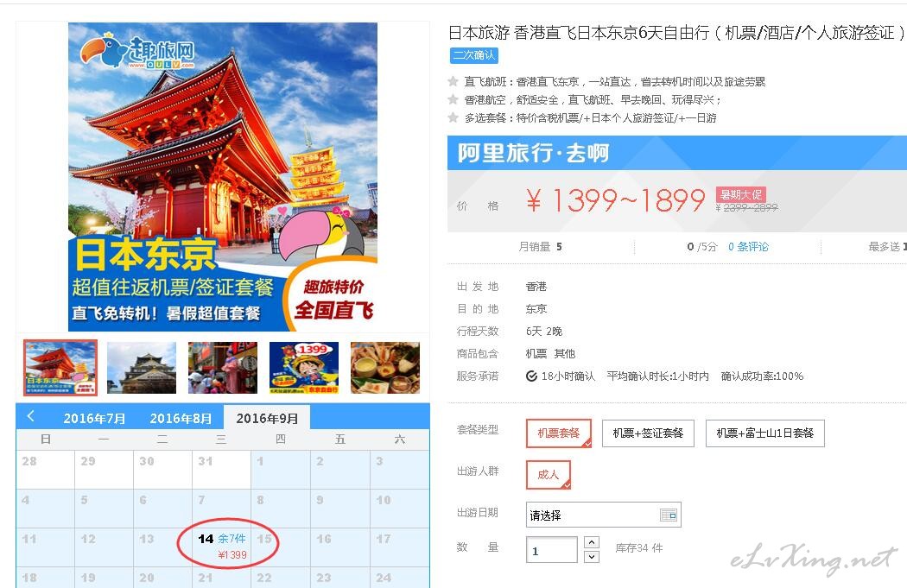View the castle thumbnail image
The height and width of the screenshot is (588, 907).
click(x=141, y=368)
